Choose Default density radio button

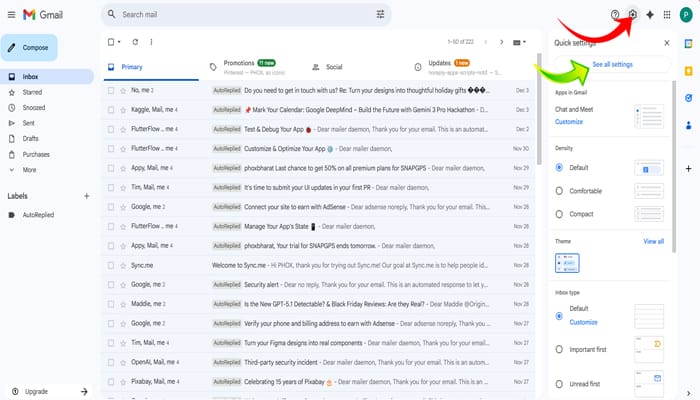(559, 167)
